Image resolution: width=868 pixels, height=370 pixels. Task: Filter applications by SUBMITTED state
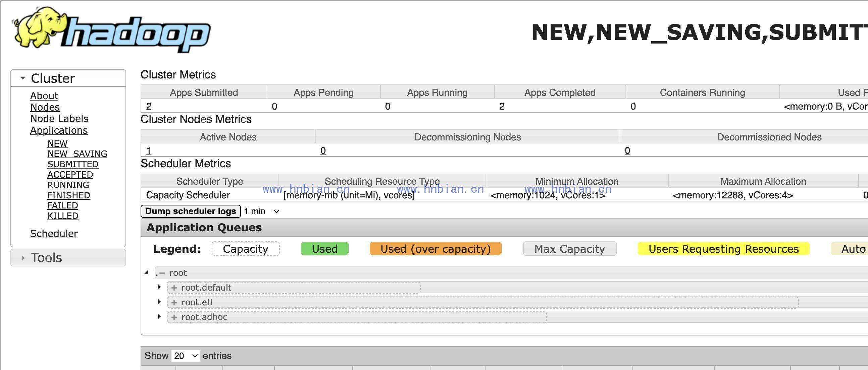pyautogui.click(x=73, y=164)
